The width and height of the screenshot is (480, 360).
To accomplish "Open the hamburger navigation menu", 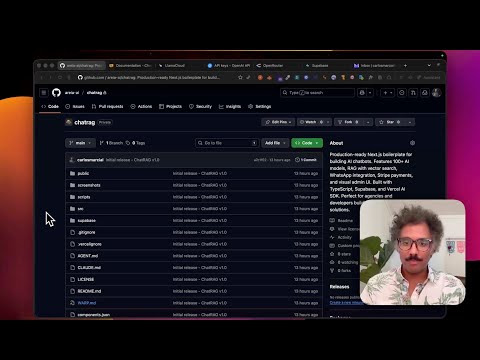I will click(44, 93).
